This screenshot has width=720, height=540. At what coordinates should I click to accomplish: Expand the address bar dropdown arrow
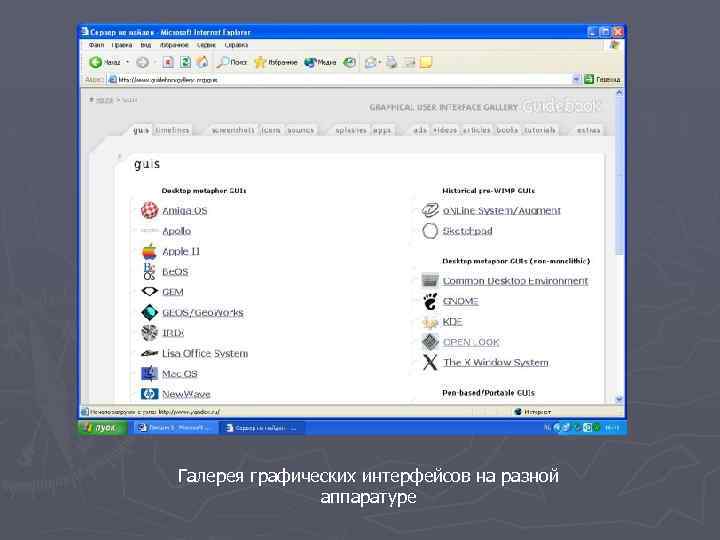point(577,79)
